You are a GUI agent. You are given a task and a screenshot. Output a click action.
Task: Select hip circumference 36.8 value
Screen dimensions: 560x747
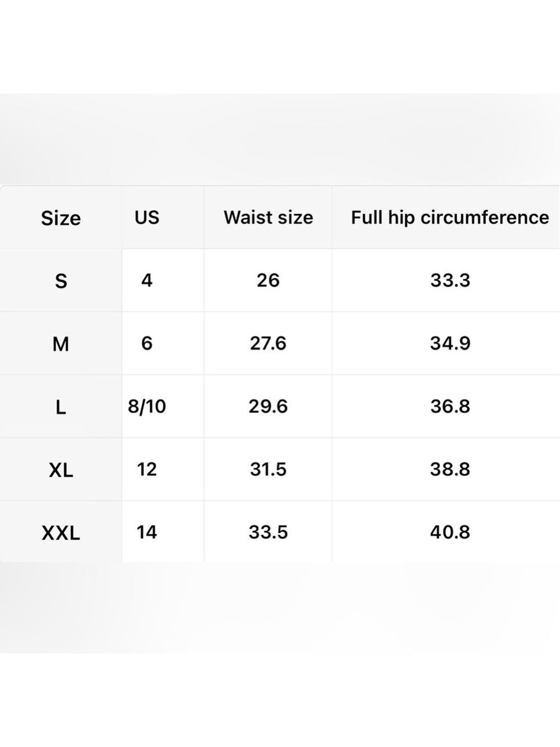pos(450,406)
